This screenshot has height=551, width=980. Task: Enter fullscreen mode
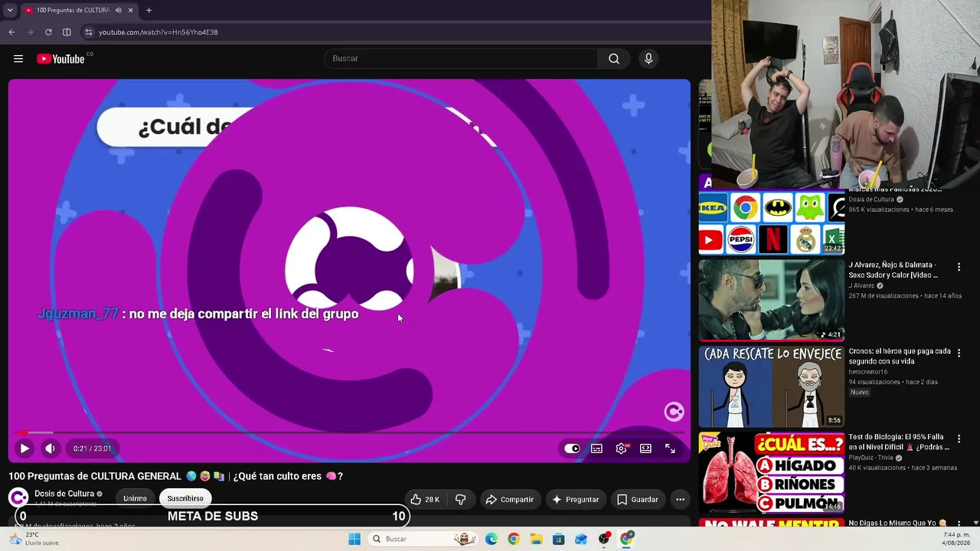pyautogui.click(x=670, y=448)
